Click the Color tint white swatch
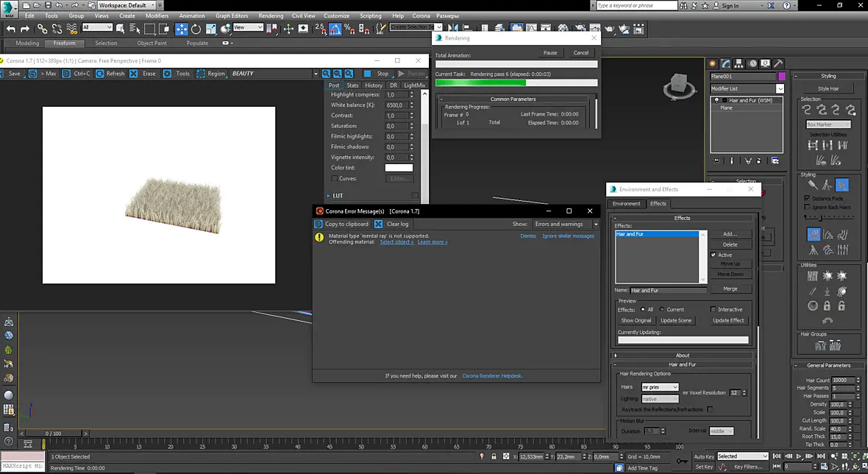Image resolution: width=868 pixels, height=474 pixels. pyautogui.click(x=399, y=168)
